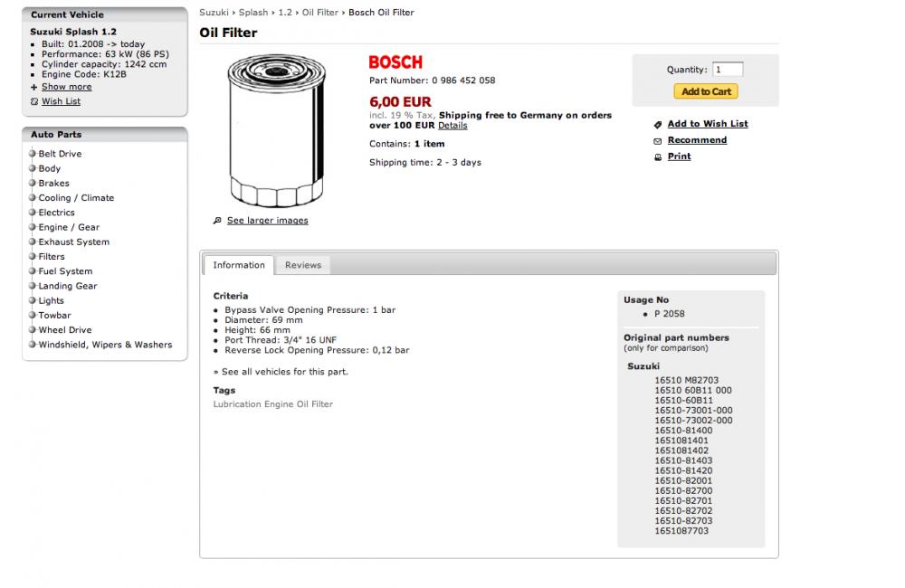Open Brakes category

[x=53, y=183]
